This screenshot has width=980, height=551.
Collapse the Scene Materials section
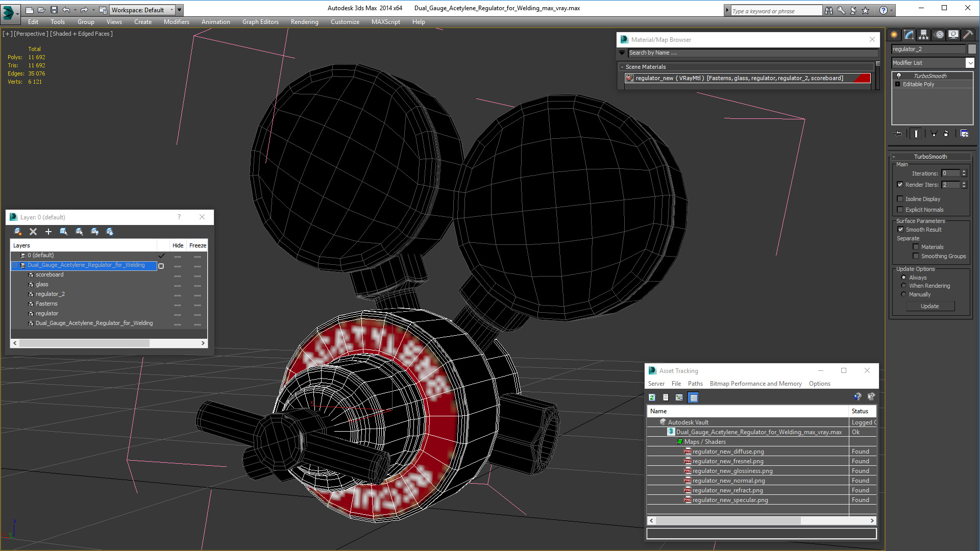tap(622, 67)
